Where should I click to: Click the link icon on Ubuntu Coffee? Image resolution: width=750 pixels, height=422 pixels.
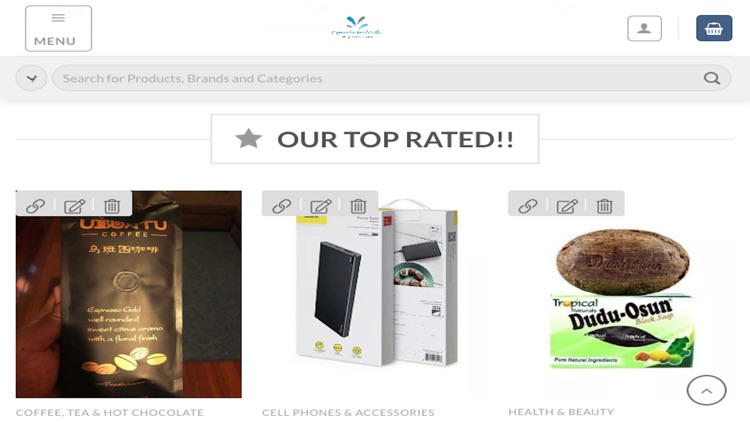point(35,206)
